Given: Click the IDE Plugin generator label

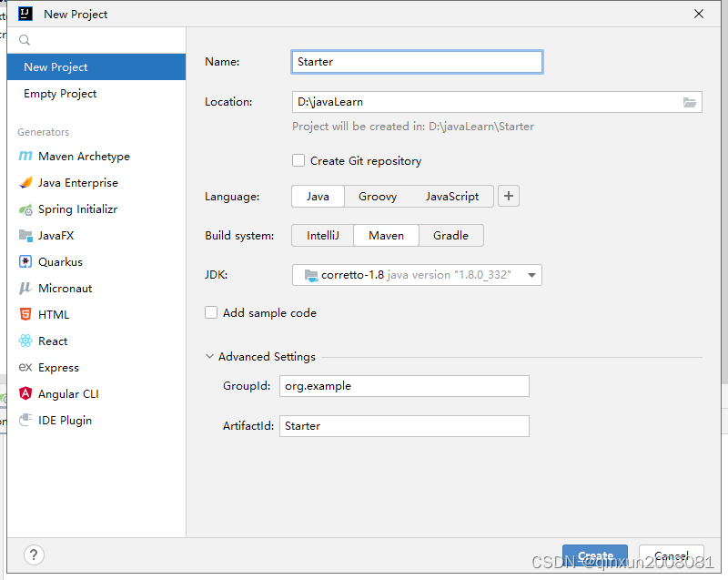Looking at the screenshot, I should (65, 420).
